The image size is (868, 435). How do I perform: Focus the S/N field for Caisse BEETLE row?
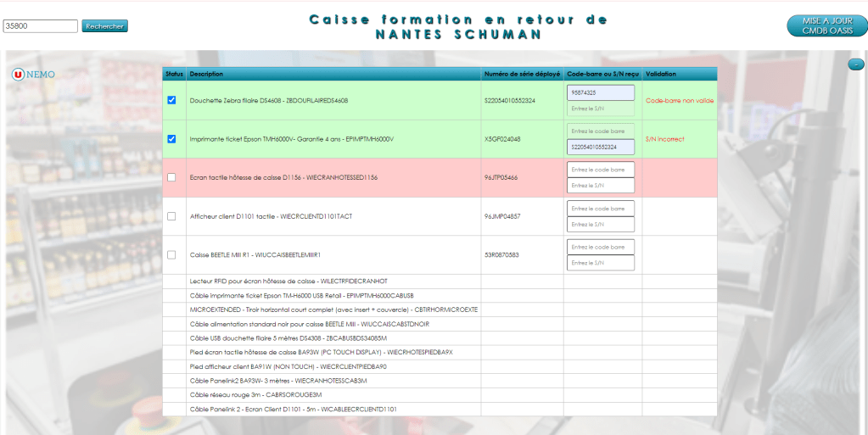coord(600,263)
